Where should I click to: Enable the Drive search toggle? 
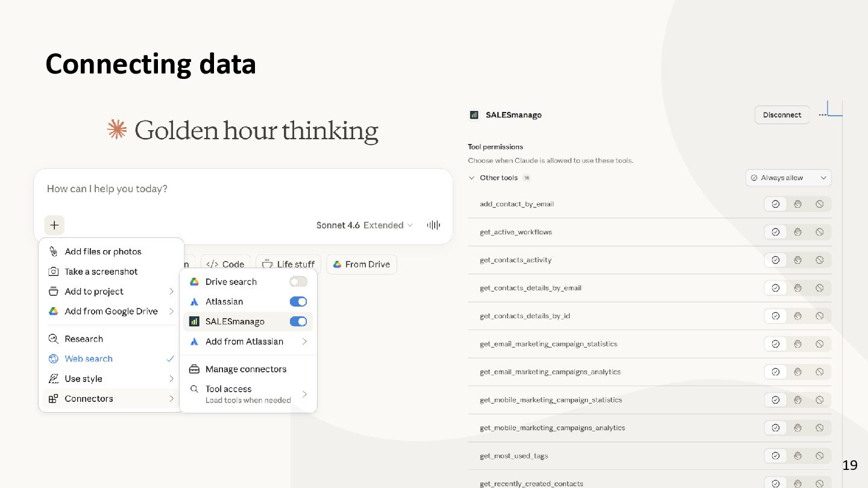[298, 282]
